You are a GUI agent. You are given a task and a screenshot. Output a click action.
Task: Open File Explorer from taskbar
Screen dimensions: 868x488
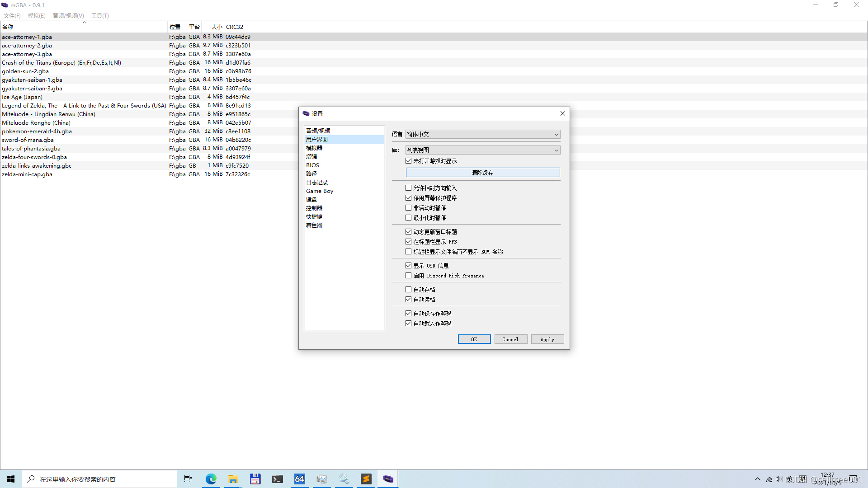(233, 479)
